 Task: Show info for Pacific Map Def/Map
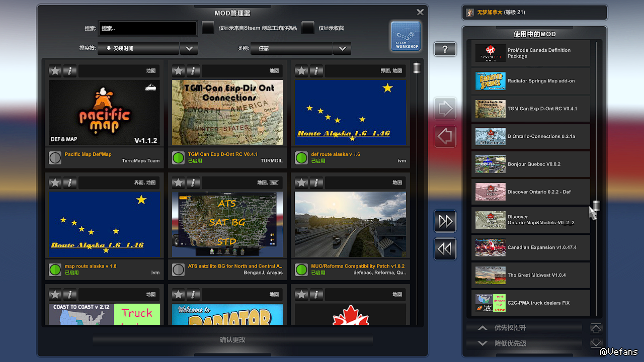click(x=70, y=71)
